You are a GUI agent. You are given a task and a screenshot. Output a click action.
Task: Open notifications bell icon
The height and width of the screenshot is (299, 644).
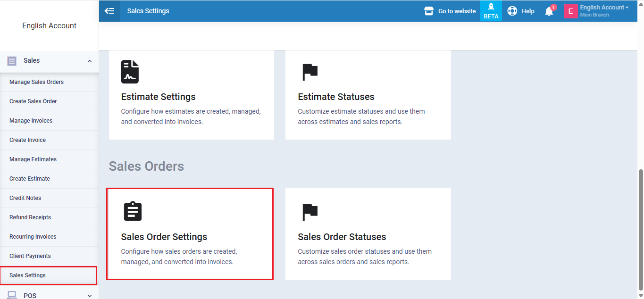pyautogui.click(x=549, y=11)
